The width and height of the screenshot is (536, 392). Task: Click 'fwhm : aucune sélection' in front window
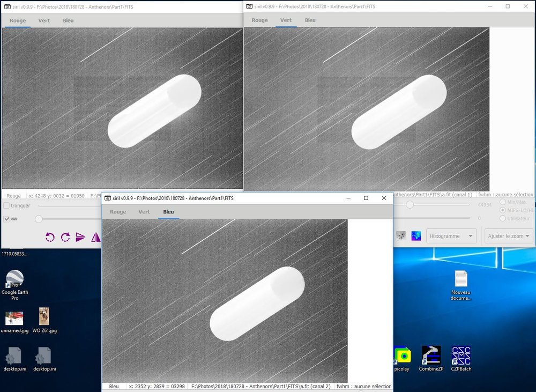pos(364,386)
